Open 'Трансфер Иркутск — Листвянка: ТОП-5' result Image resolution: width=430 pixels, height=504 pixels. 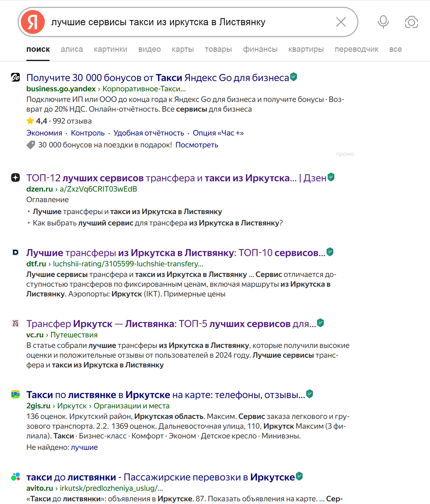point(171,324)
